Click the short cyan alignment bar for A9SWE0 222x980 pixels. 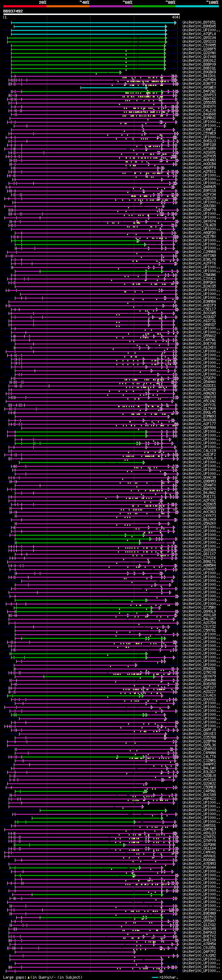pos(113,88)
